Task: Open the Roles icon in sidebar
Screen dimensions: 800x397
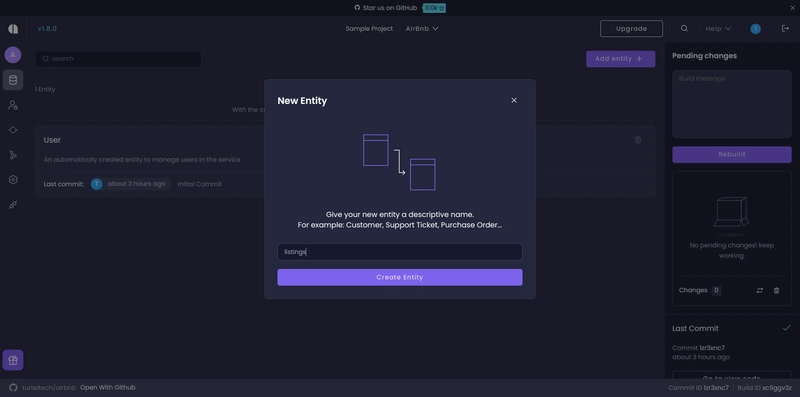Action: pos(13,105)
